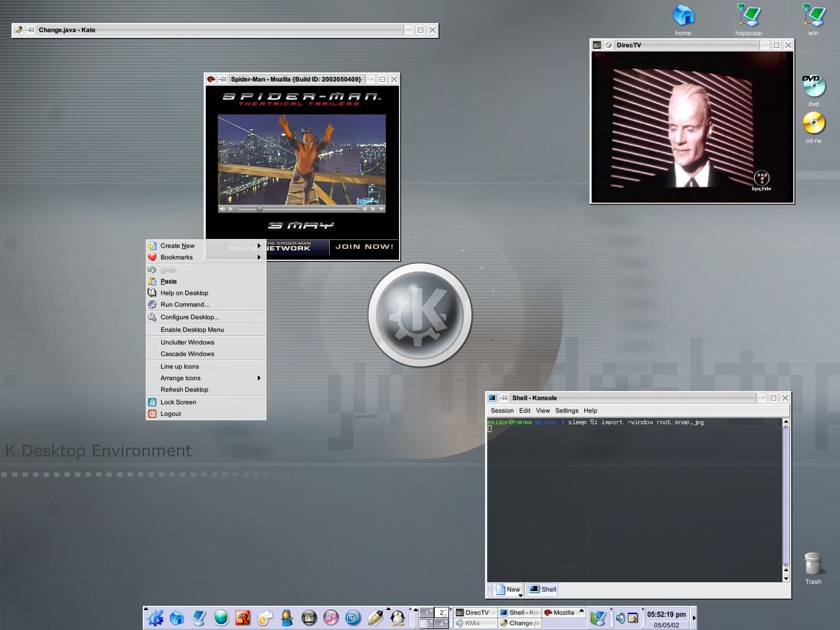
Task: Expand the Create New submenu
Action: click(206, 246)
